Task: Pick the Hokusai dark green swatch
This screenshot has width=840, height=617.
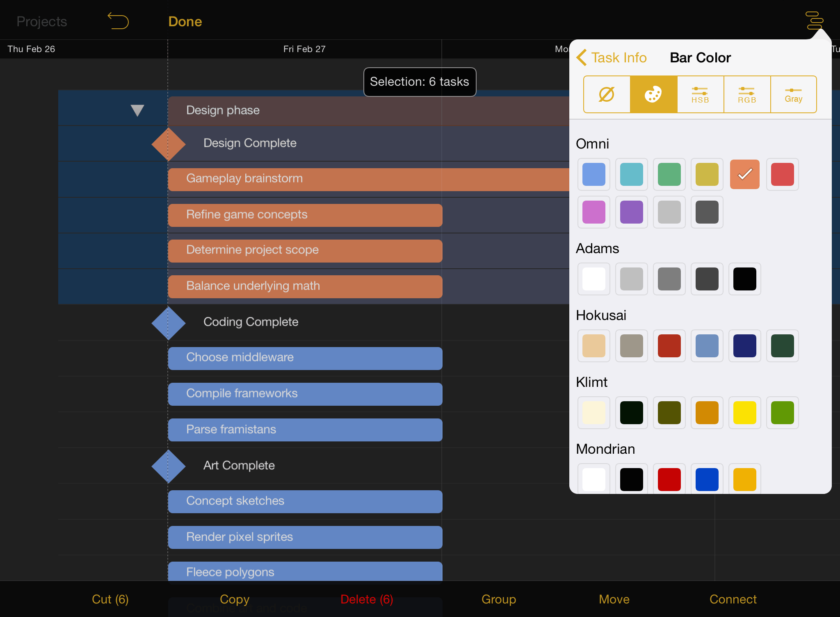Action: [783, 346]
